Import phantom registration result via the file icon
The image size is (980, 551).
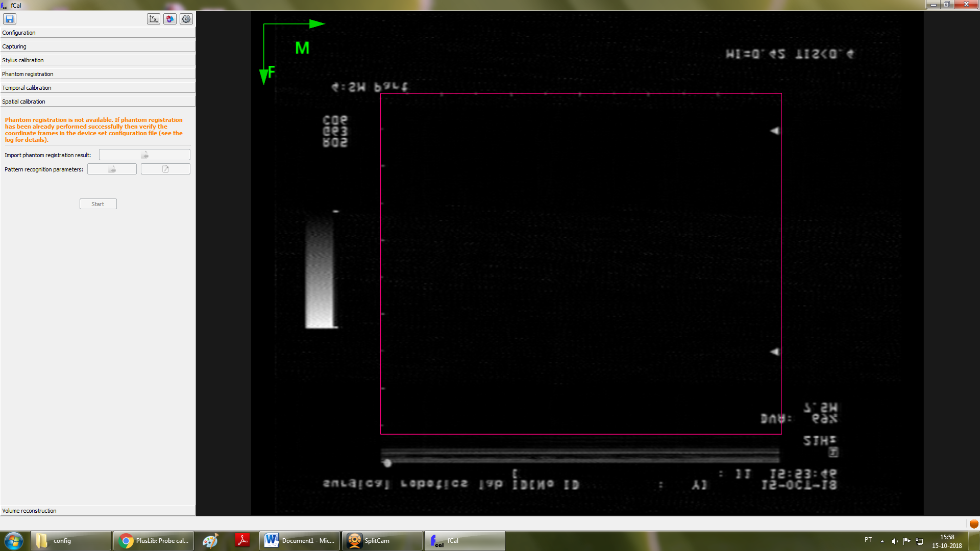click(x=144, y=154)
